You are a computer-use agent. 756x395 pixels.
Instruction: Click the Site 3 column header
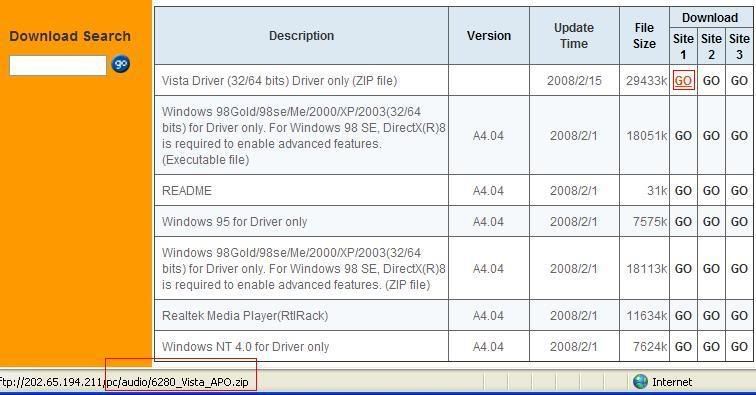coord(739,46)
